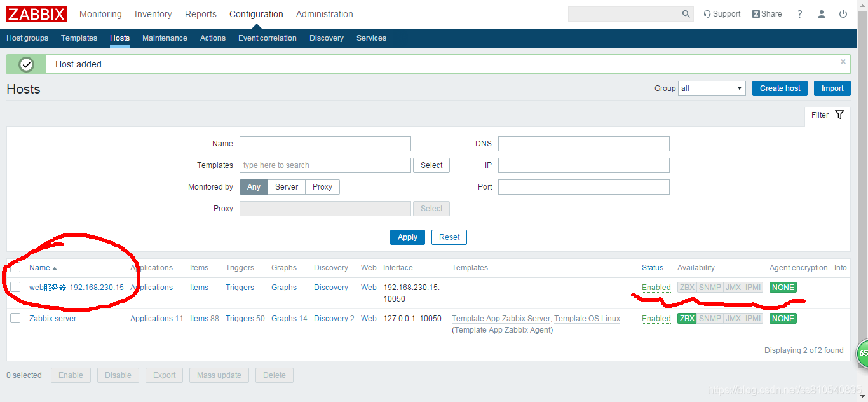Go to Discovery submenu
868x402 pixels.
(x=327, y=38)
